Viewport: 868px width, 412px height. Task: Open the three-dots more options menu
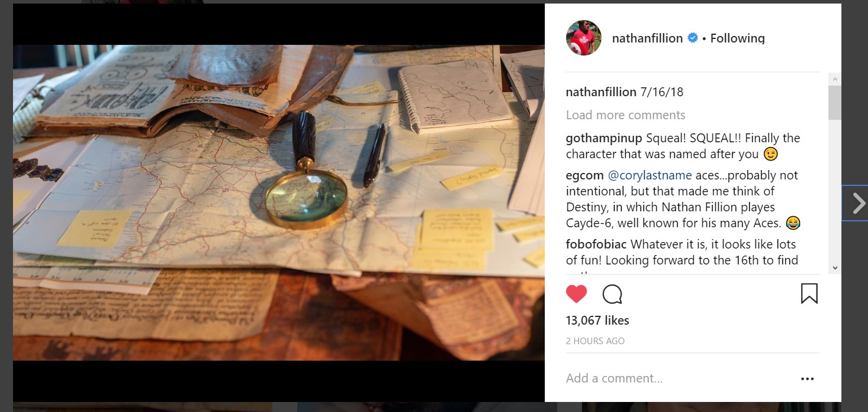coord(807,379)
